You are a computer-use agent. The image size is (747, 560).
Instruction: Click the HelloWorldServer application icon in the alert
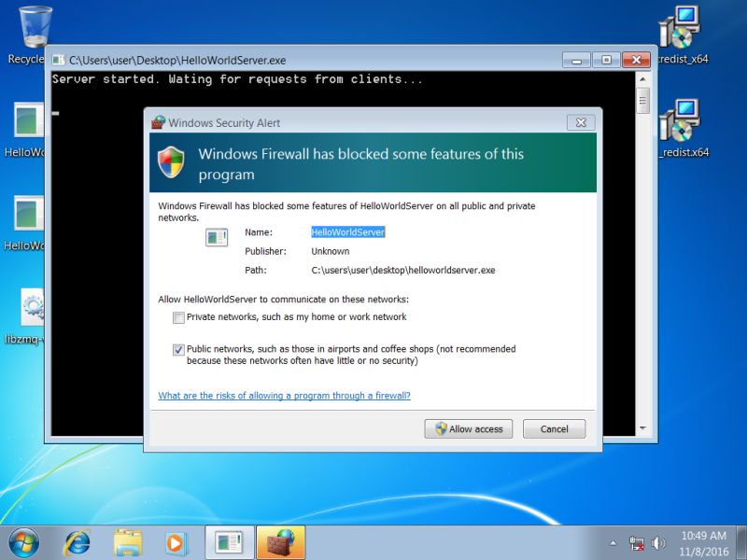pos(216,237)
